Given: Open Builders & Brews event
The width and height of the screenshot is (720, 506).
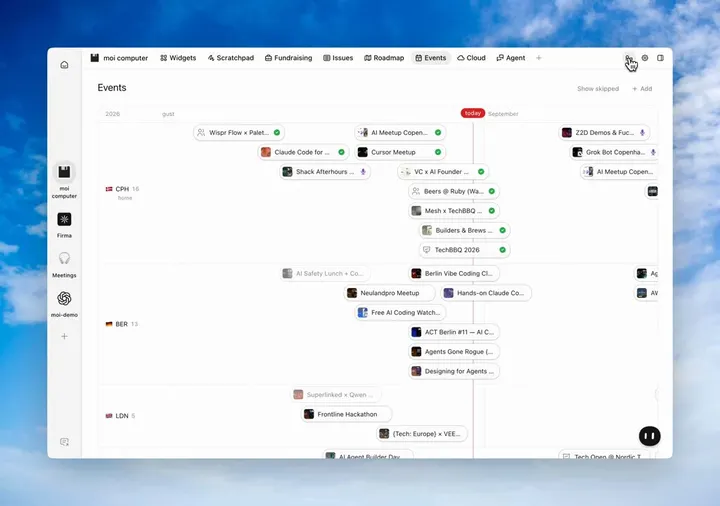Looking at the screenshot, I should click(x=464, y=231).
